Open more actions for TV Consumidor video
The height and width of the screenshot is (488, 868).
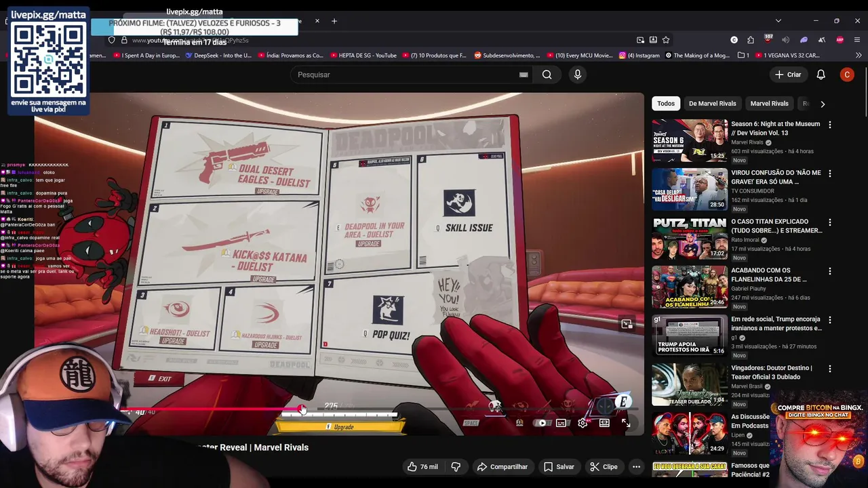pos(829,174)
